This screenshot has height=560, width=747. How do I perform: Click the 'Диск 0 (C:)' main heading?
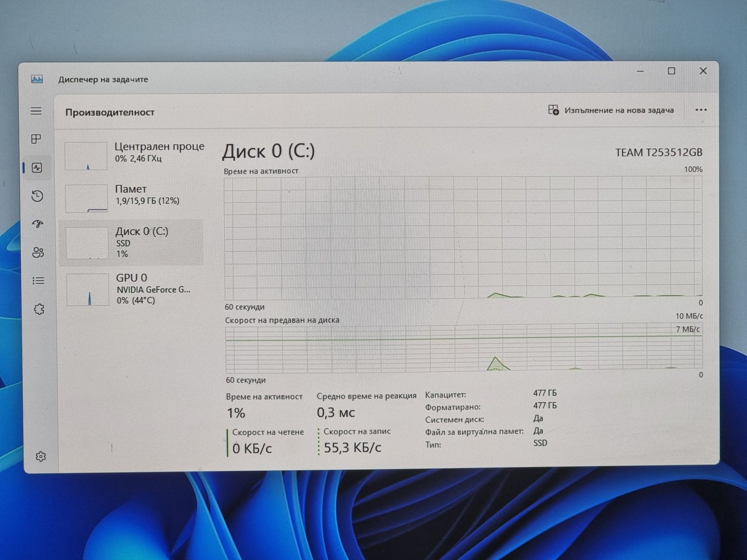(269, 151)
